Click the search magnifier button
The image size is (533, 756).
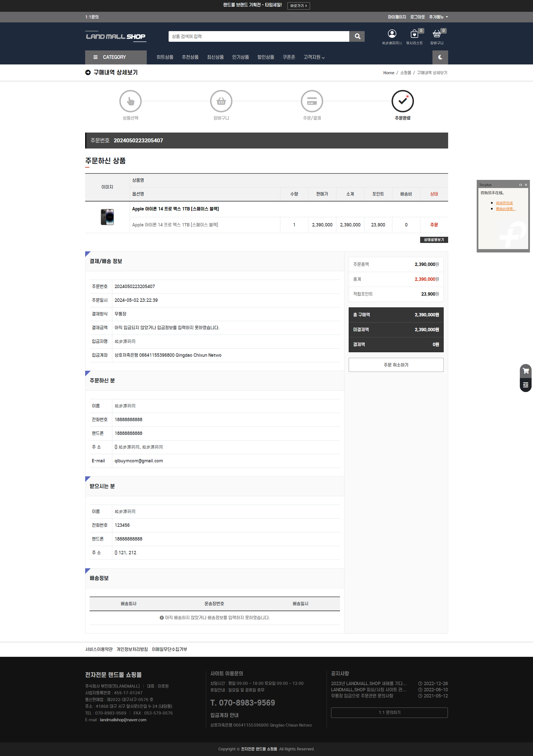click(x=357, y=36)
